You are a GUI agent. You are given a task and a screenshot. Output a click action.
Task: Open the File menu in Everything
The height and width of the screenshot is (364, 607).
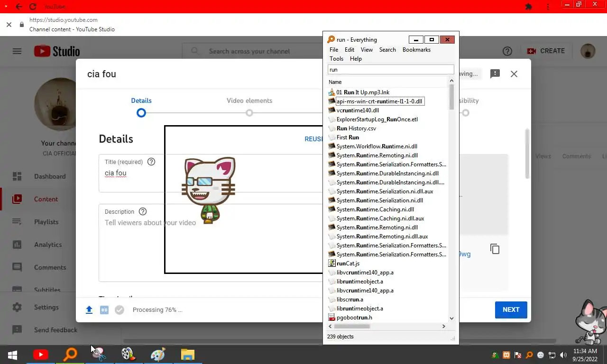click(334, 50)
